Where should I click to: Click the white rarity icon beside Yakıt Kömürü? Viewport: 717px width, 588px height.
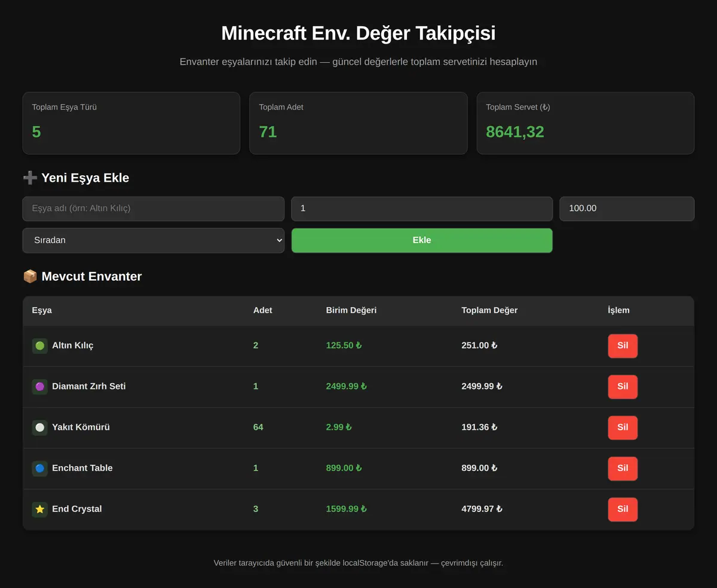click(40, 428)
